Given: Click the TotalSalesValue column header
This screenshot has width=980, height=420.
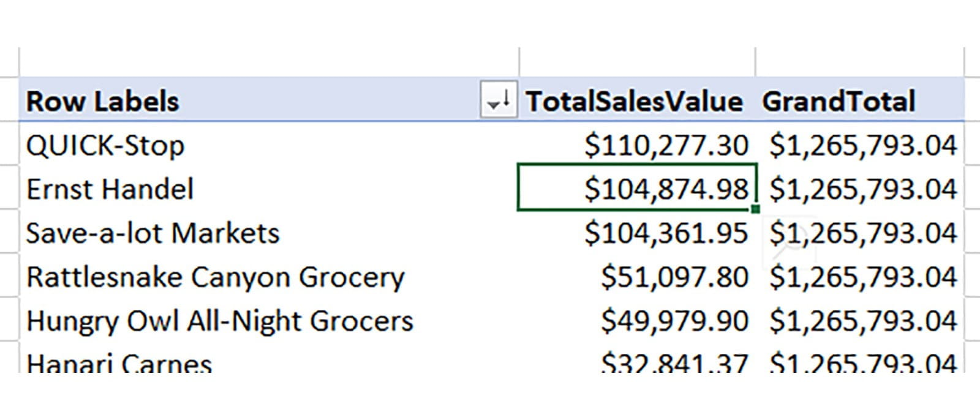Looking at the screenshot, I should [x=634, y=102].
